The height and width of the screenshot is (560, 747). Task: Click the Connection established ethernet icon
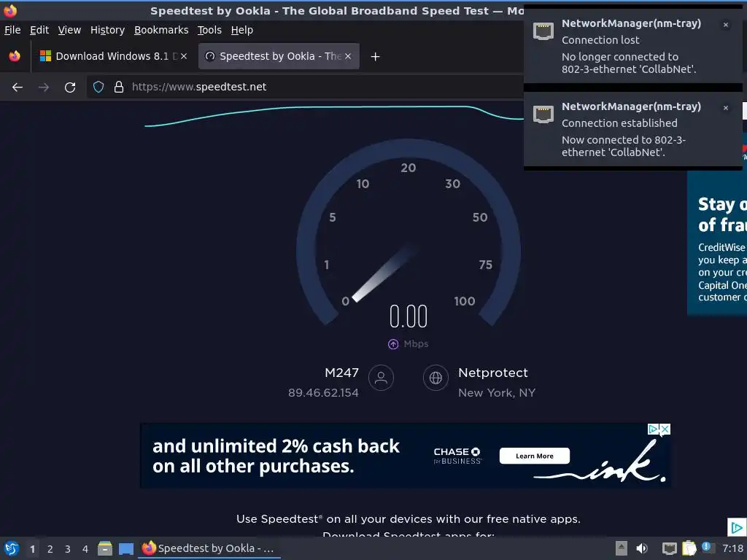(543, 114)
